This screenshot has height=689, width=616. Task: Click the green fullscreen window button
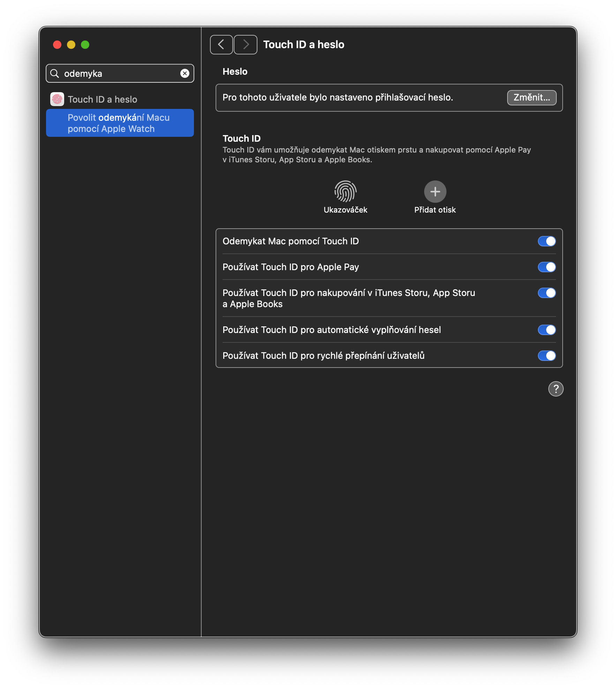point(85,45)
